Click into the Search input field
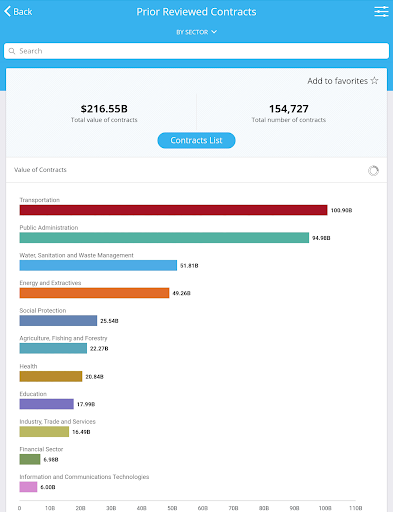This screenshot has width=393, height=512. pos(196,51)
